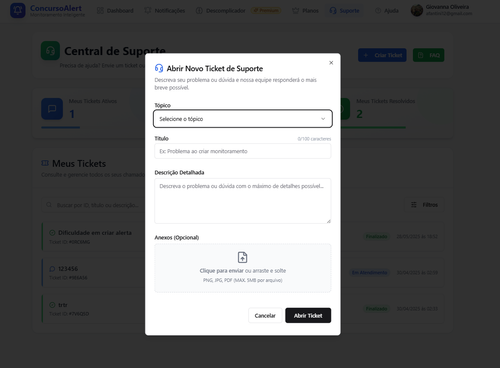This screenshot has height=368, width=500.
Task: Click the Abrir Ticket button
Action: [x=308, y=315]
